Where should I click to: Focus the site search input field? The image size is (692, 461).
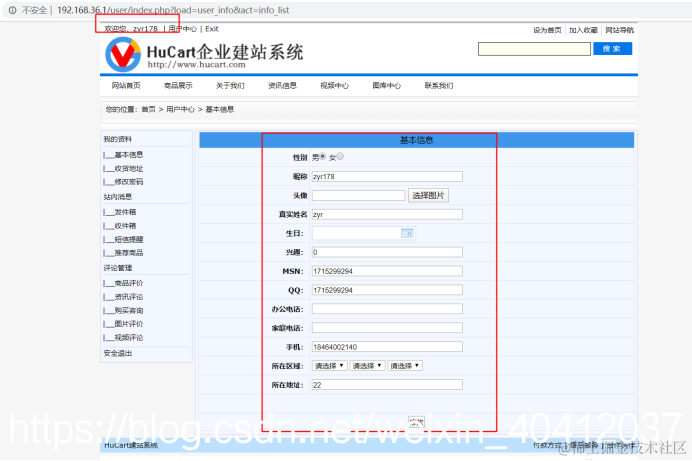[534, 49]
